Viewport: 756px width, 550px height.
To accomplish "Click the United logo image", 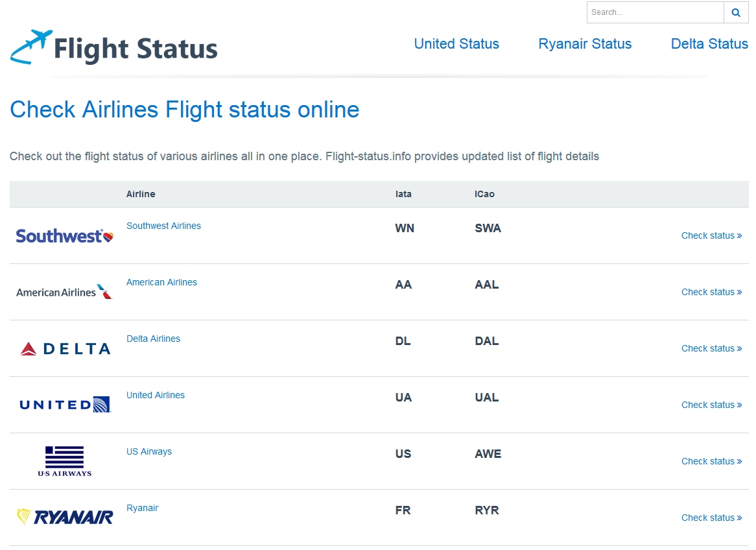I will click(x=65, y=404).
